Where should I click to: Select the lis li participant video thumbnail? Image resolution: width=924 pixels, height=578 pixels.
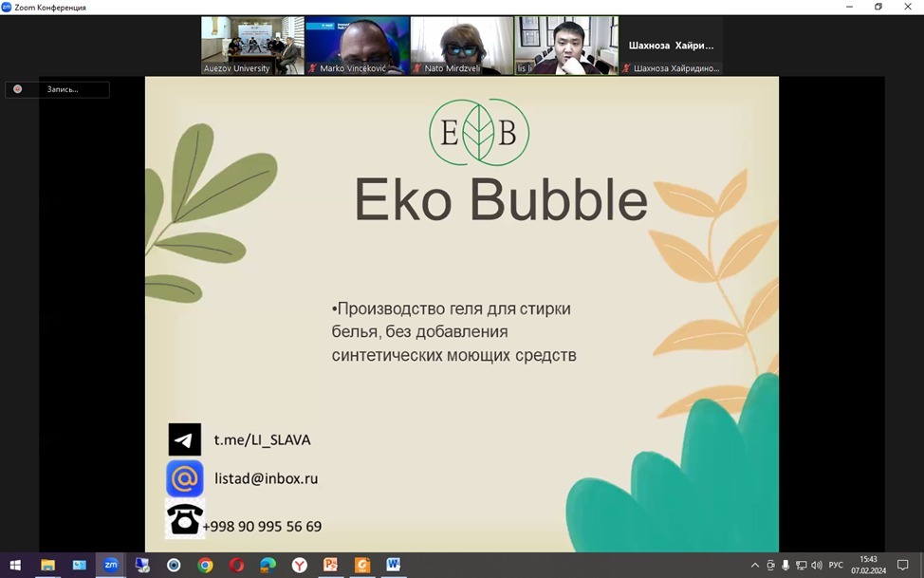pos(566,46)
